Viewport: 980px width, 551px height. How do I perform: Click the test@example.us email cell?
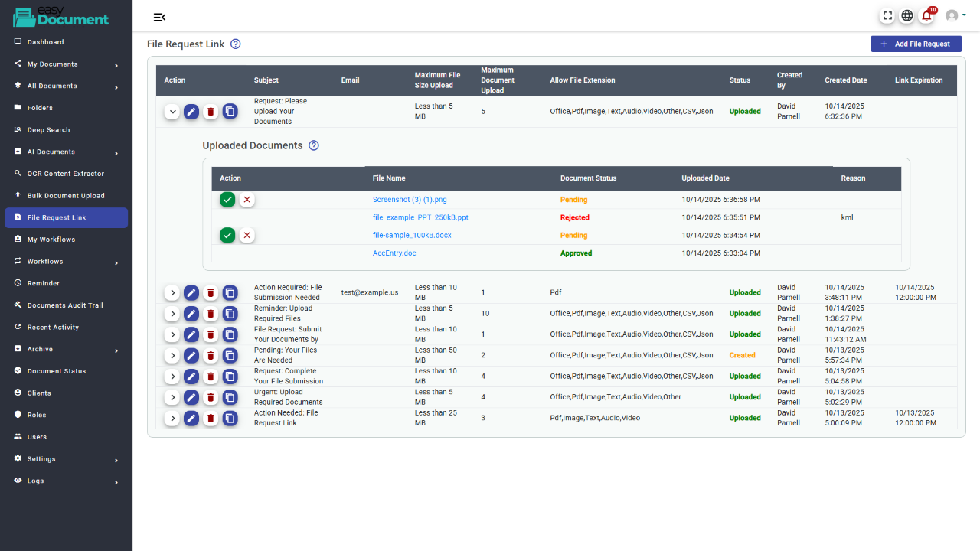(370, 292)
